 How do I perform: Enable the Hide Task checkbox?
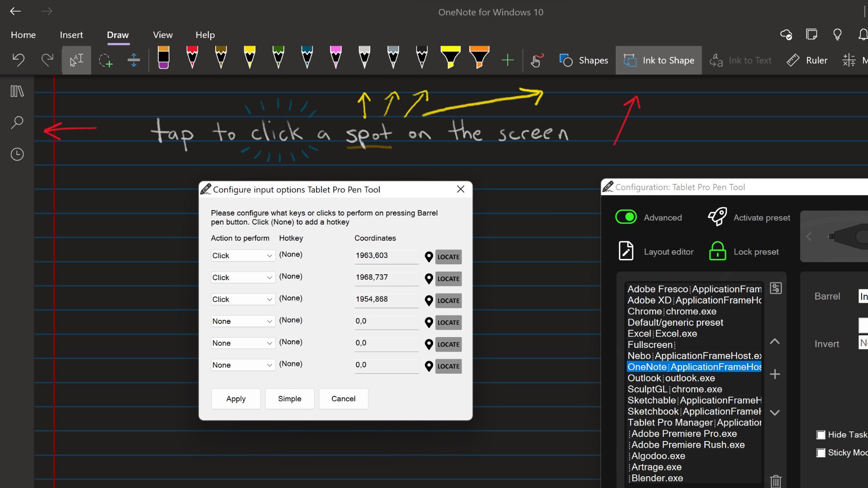tap(821, 435)
